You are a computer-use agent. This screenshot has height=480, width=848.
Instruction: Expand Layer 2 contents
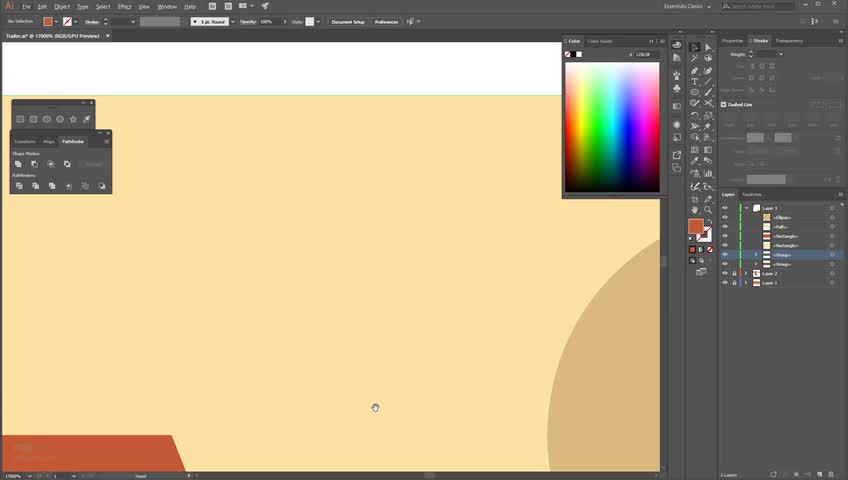746,274
